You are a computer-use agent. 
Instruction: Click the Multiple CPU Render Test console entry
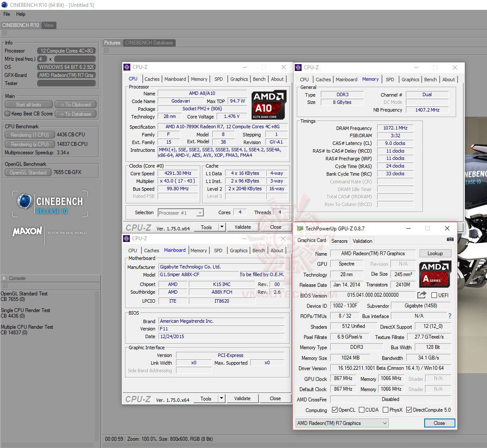27,330
